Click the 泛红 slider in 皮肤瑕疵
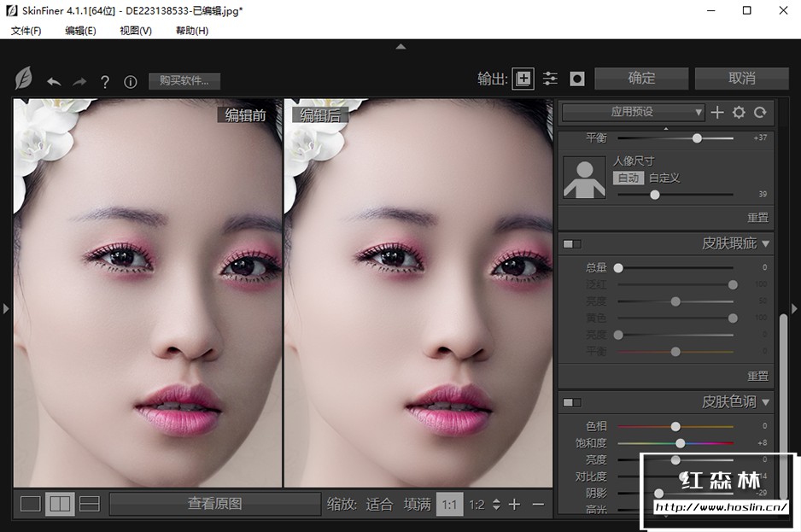 [675, 284]
